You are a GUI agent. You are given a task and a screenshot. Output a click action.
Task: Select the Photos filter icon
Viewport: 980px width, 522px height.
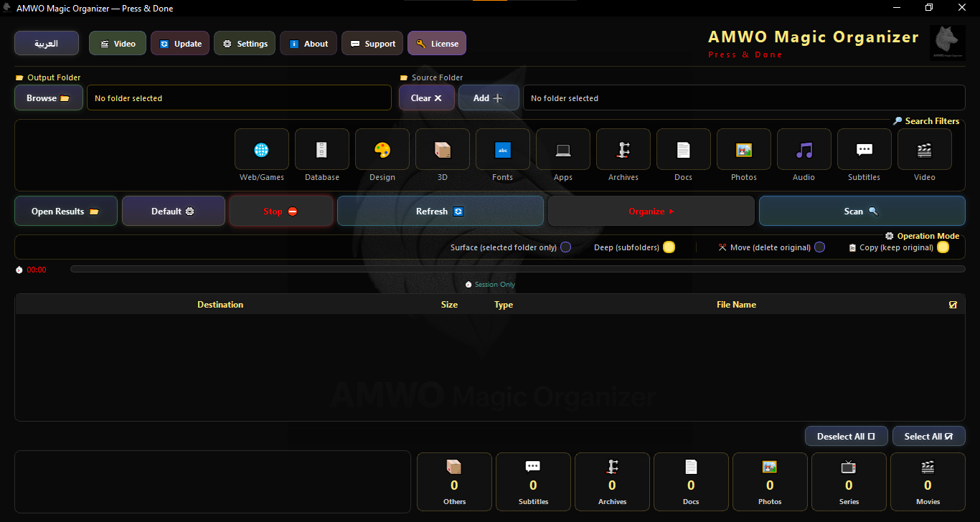click(744, 150)
